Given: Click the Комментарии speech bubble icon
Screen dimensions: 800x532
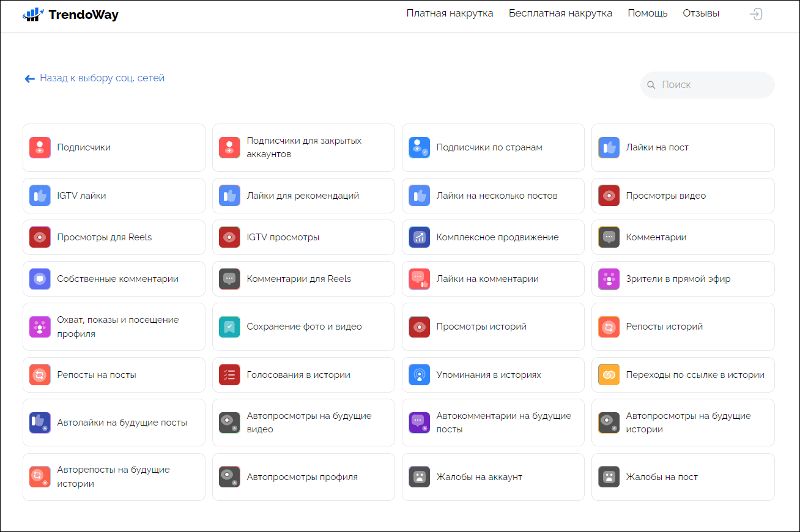Looking at the screenshot, I should [609, 237].
